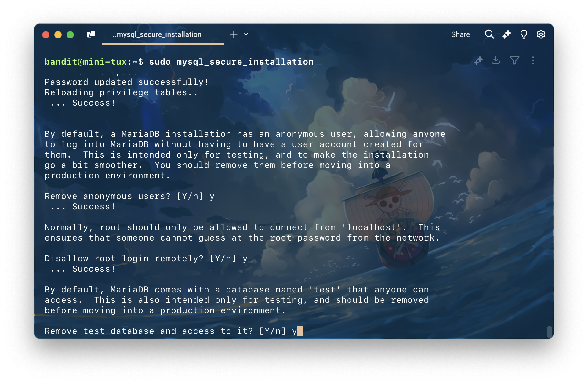Close the window with red button
Viewport: 588px width, 384px height.
tap(46, 34)
